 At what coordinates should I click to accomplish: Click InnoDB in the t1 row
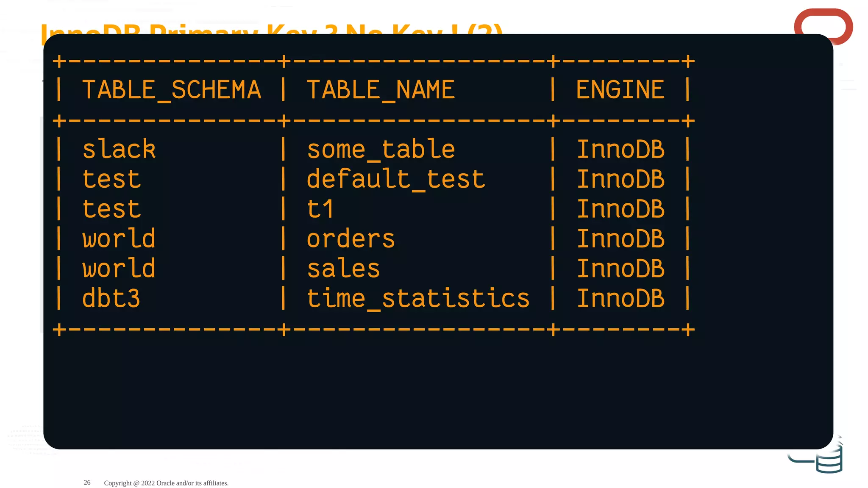620,209
